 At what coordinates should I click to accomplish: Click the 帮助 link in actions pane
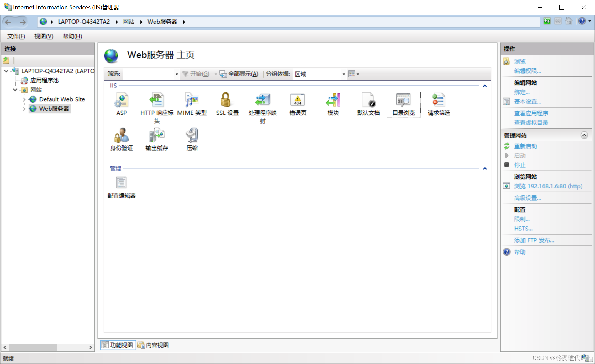click(x=520, y=252)
